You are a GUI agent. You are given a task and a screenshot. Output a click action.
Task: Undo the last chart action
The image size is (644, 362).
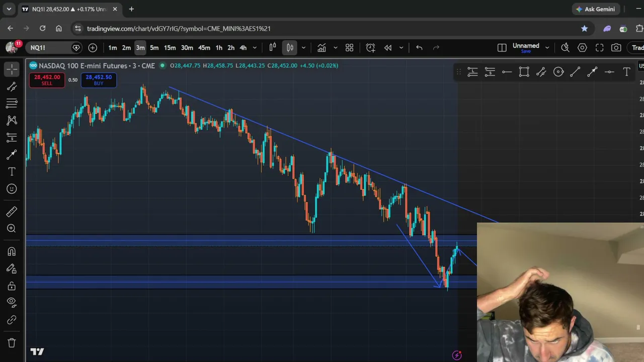pyautogui.click(x=419, y=48)
